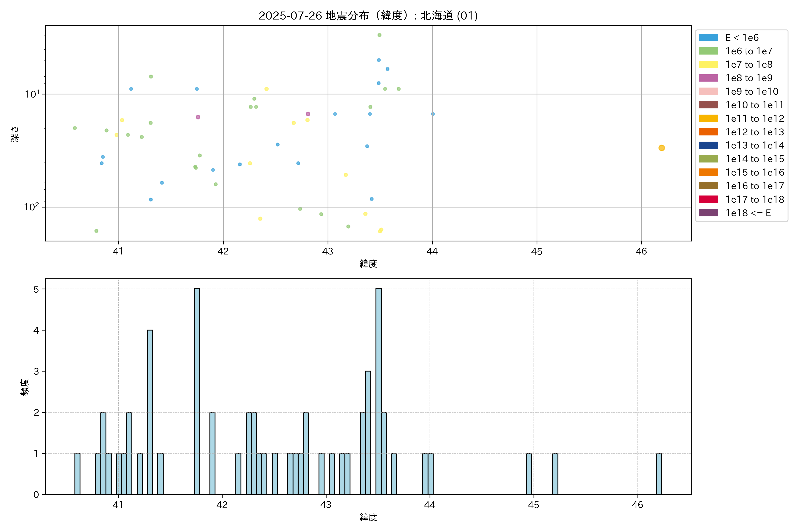The image size is (798, 532).
Task: Click the purple scatter point near latitude 42.8
Action: [x=308, y=114]
